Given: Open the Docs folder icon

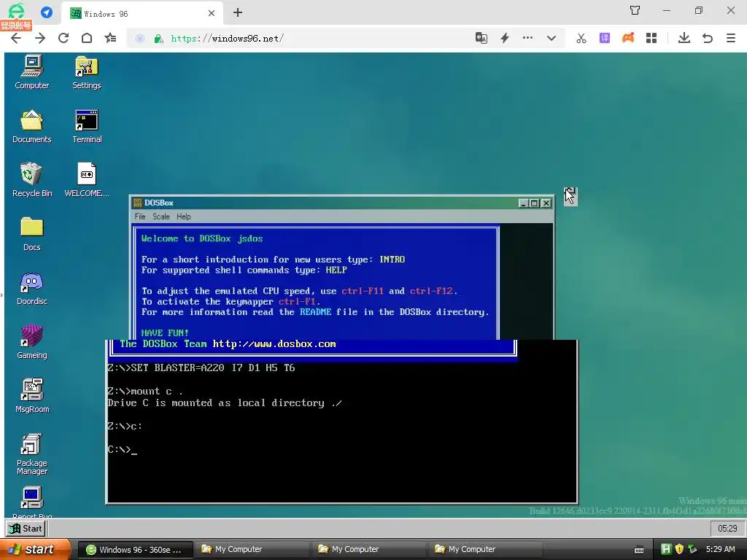Looking at the screenshot, I should (x=32, y=234).
